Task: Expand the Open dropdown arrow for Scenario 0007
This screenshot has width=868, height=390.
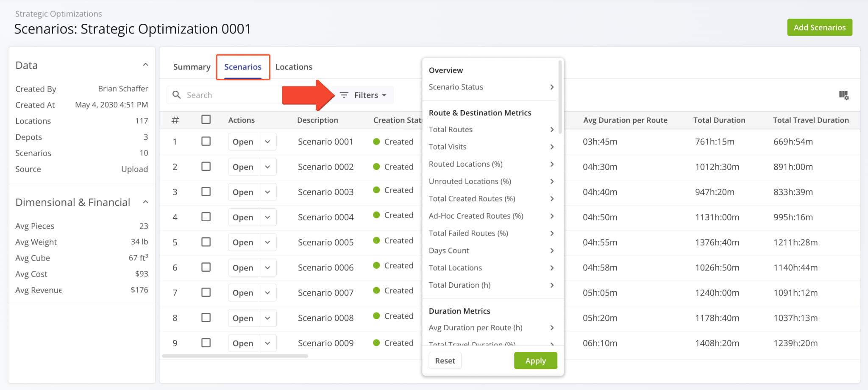Action: [x=267, y=293]
